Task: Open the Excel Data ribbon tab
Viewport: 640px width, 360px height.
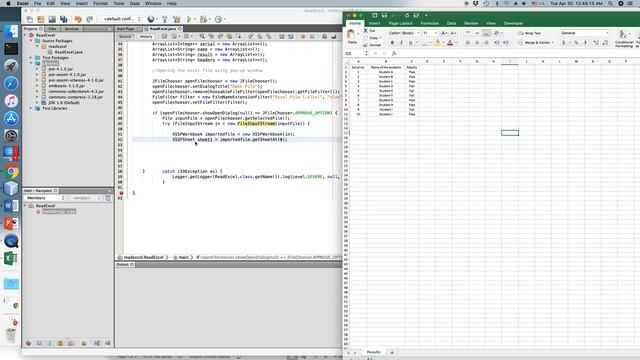Action: click(x=451, y=23)
